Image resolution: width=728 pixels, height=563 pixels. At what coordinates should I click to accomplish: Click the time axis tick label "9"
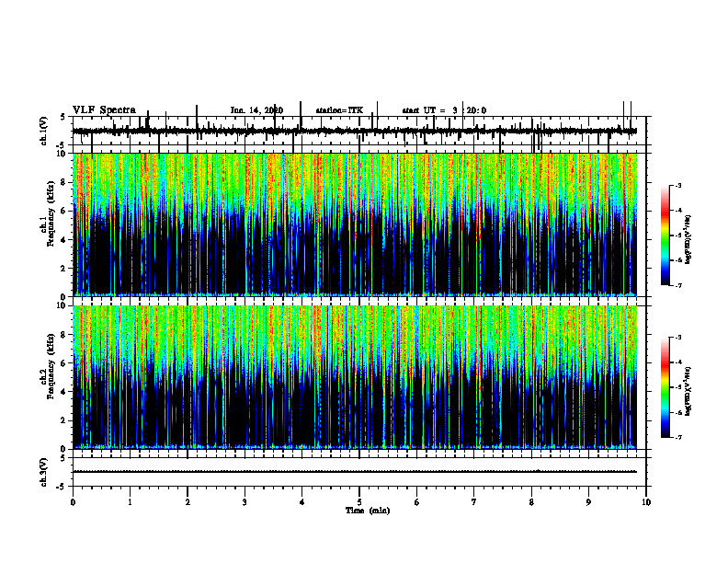tap(588, 502)
